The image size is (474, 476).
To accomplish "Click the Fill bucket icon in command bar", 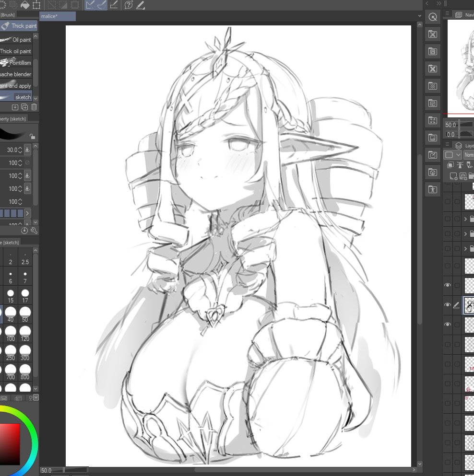I will tap(25, 4).
